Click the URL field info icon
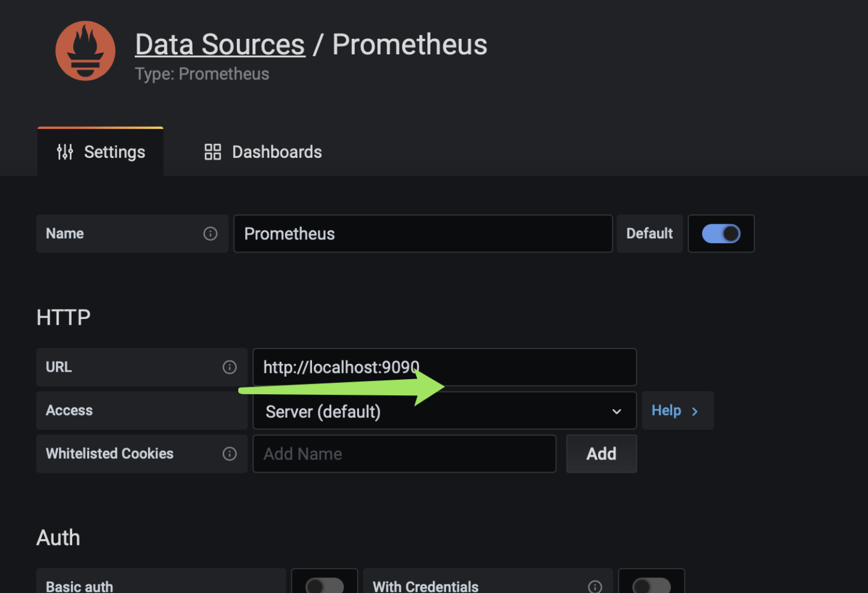 tap(229, 367)
